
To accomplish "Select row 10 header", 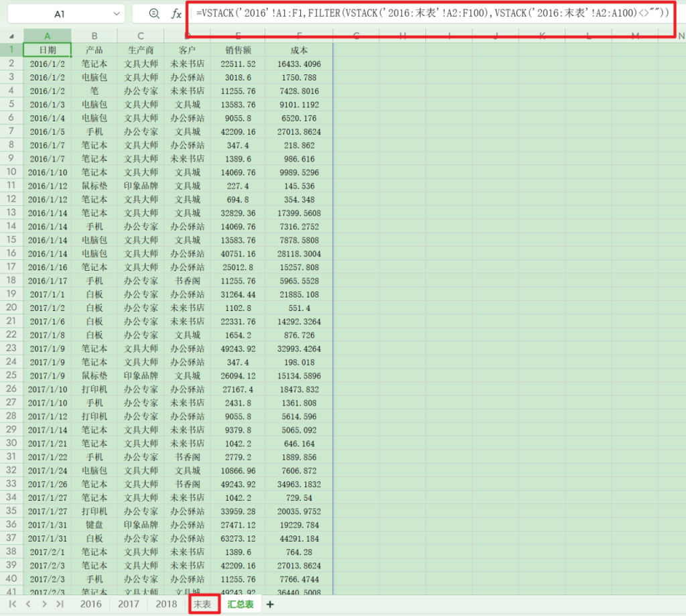I will coord(11,172).
